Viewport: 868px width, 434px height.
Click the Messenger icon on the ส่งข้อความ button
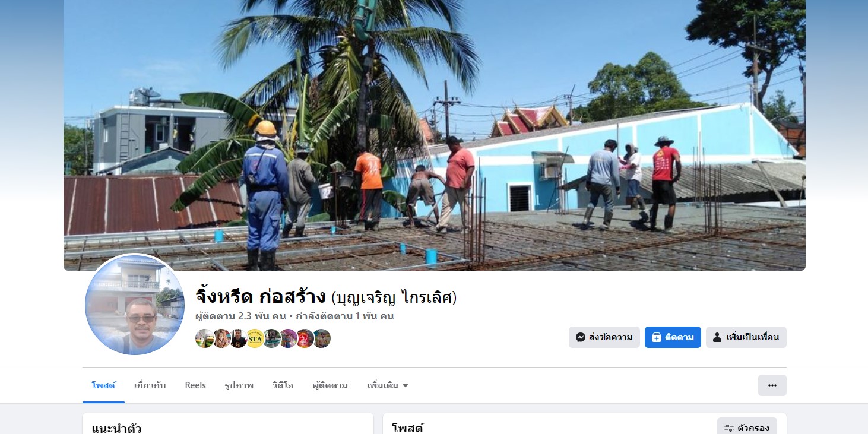[x=581, y=337]
